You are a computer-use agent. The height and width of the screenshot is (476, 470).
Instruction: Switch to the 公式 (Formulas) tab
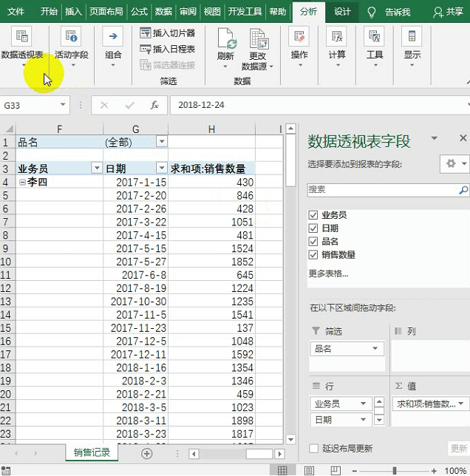pos(139,12)
